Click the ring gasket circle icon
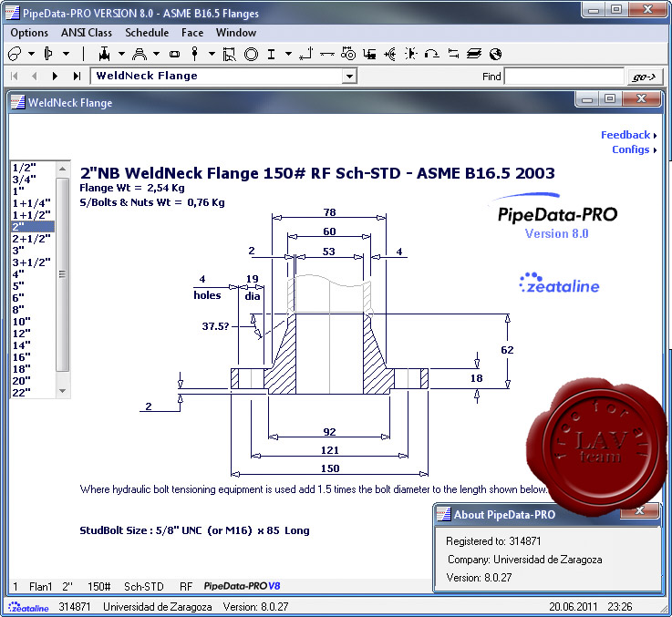 (x=251, y=54)
